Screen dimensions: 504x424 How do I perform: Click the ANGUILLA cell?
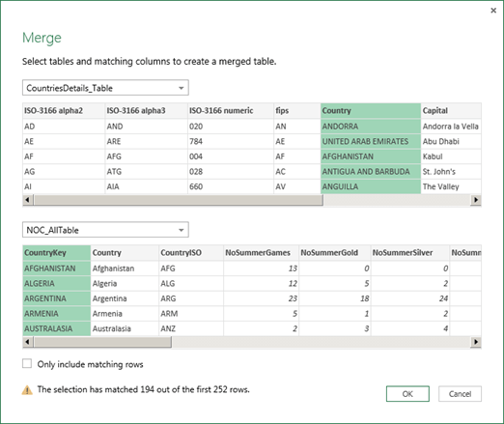pyautogui.click(x=371, y=186)
